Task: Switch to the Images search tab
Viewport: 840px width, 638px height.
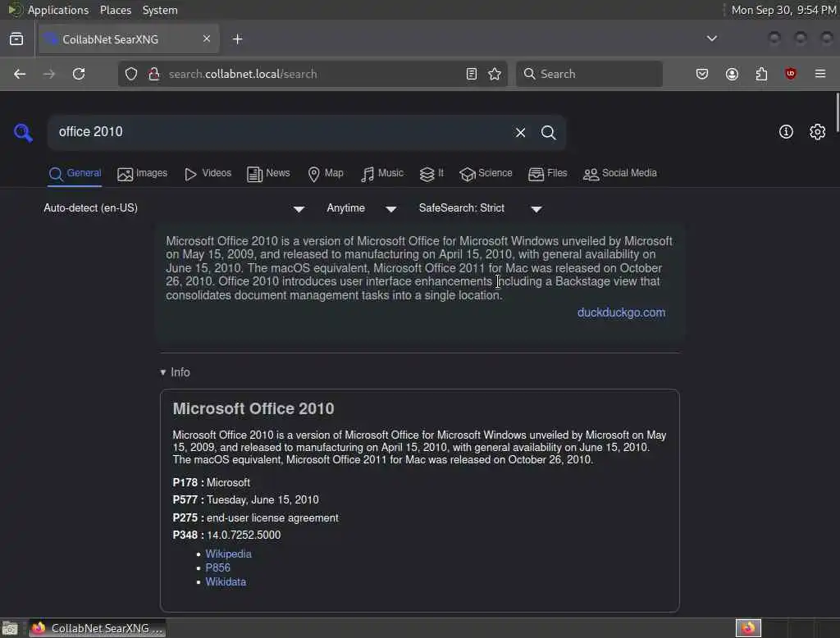Action: (x=143, y=174)
